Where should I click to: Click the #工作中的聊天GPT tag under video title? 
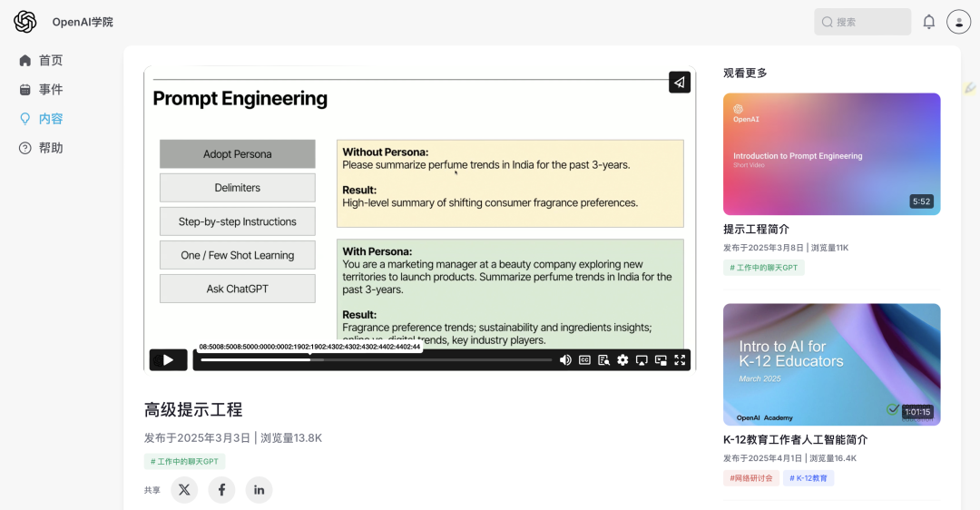click(x=184, y=462)
